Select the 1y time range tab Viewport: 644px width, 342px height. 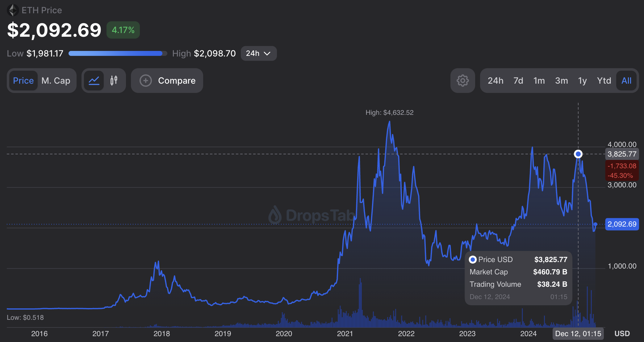582,81
